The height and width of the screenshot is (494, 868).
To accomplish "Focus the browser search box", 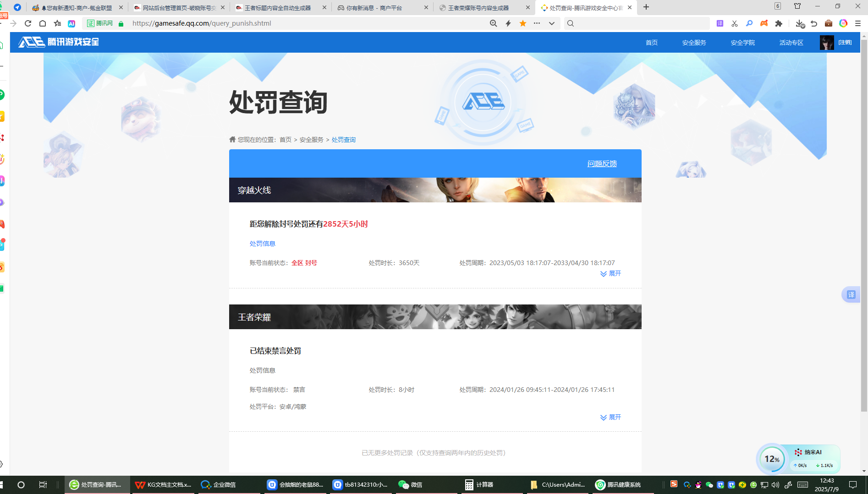I will click(x=637, y=23).
